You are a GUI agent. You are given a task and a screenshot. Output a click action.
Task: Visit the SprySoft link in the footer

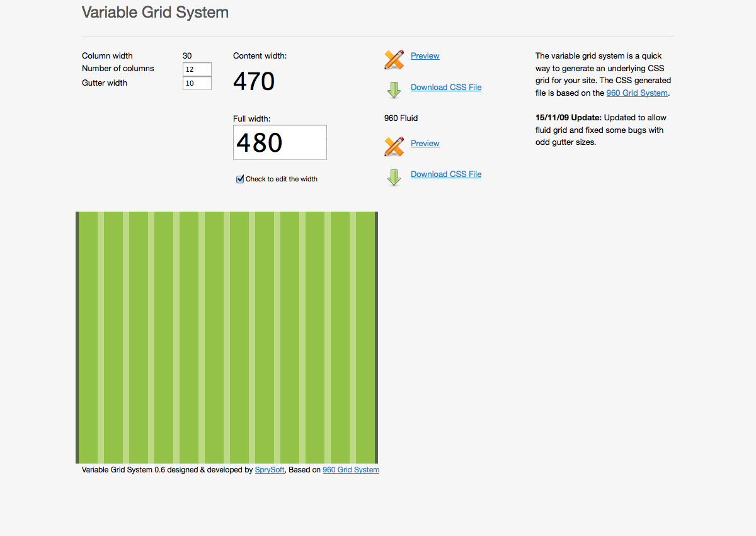tap(270, 470)
